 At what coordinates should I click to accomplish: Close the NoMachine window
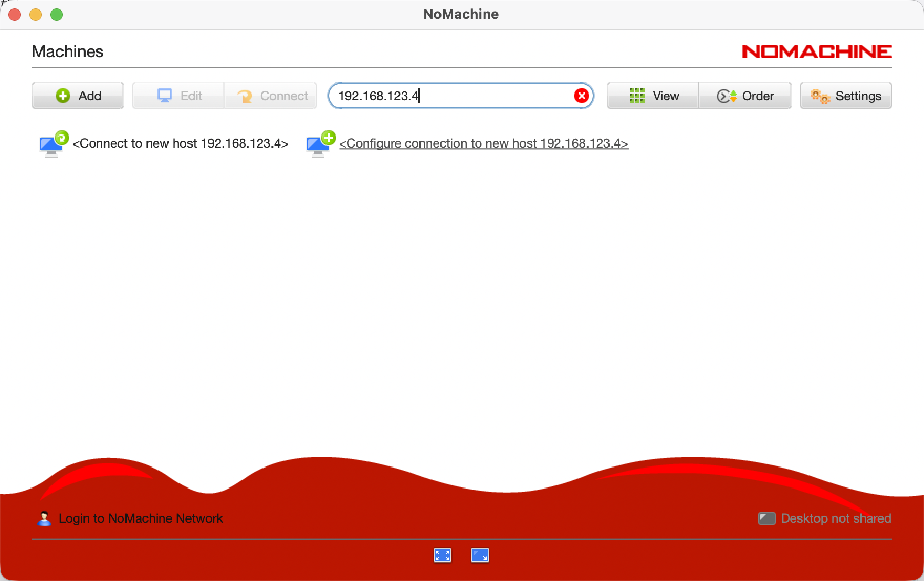pyautogui.click(x=15, y=15)
